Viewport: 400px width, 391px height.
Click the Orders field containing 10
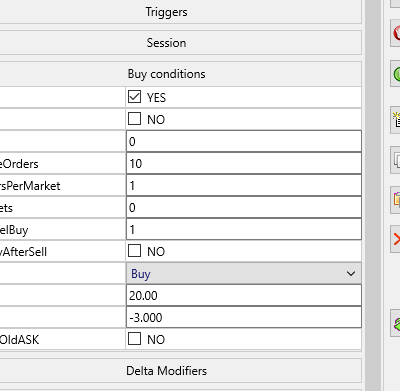click(x=244, y=163)
